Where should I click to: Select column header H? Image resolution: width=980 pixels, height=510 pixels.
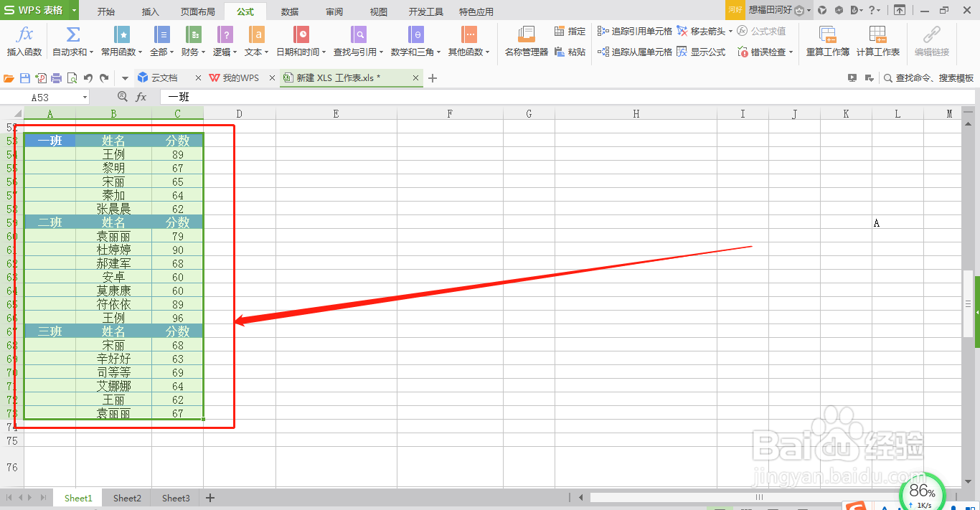click(x=636, y=113)
